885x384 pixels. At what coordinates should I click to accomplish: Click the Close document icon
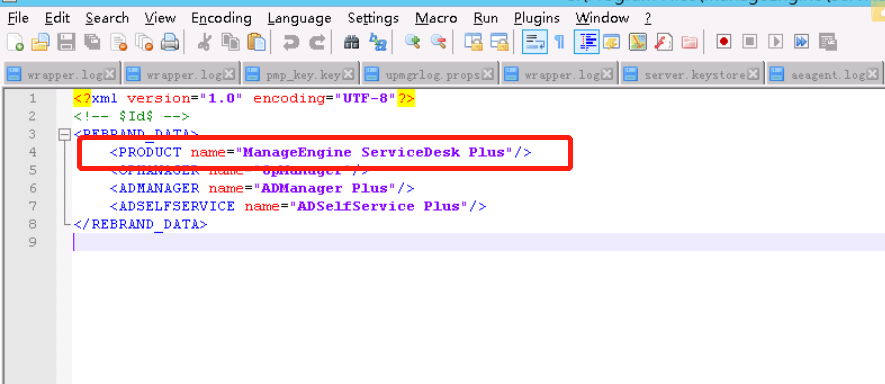pos(119,42)
